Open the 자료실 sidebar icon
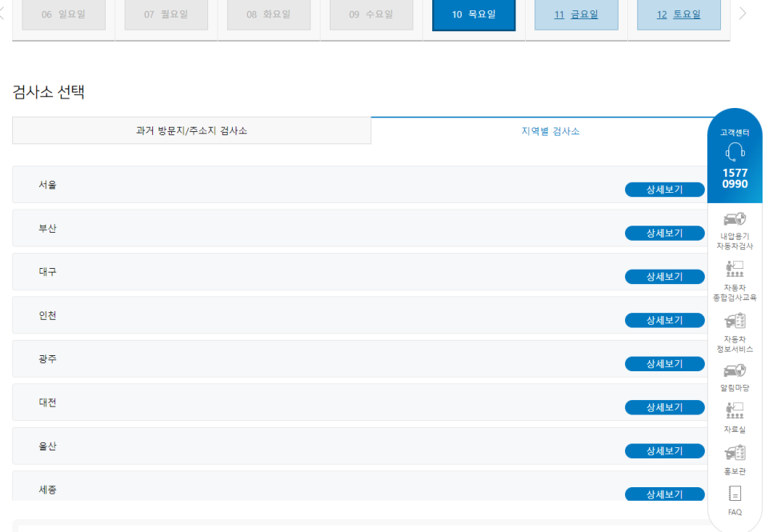 pyautogui.click(x=735, y=410)
